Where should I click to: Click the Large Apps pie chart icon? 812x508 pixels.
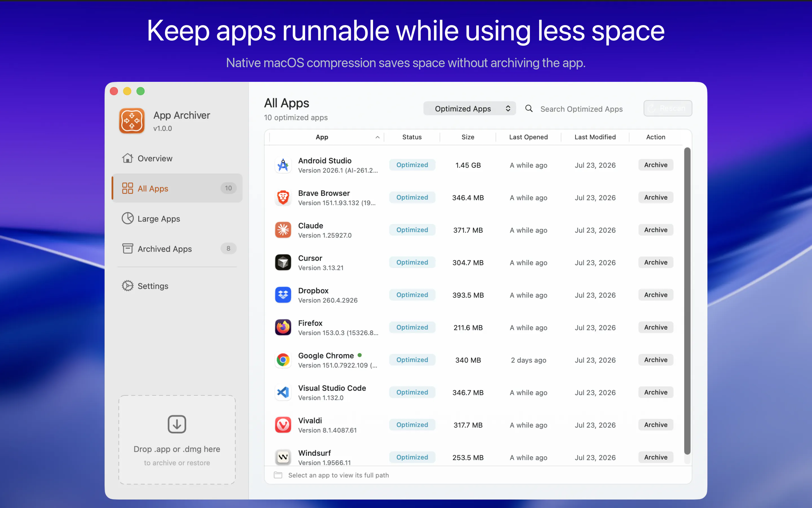click(127, 218)
